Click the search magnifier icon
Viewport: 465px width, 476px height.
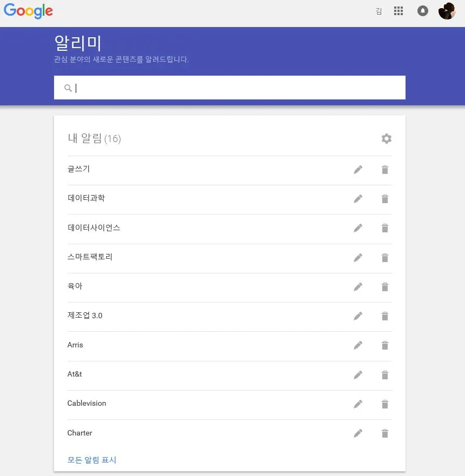(68, 88)
